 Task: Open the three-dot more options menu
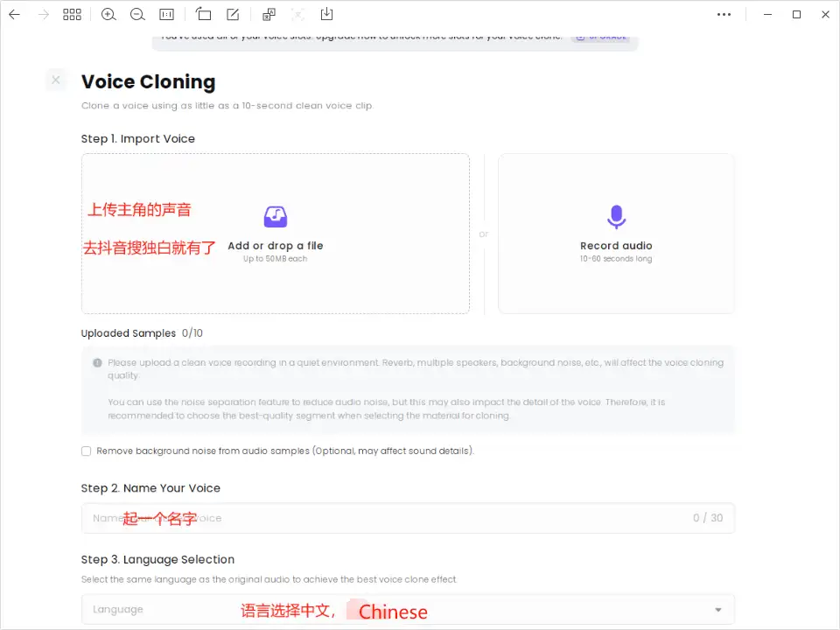click(x=724, y=14)
